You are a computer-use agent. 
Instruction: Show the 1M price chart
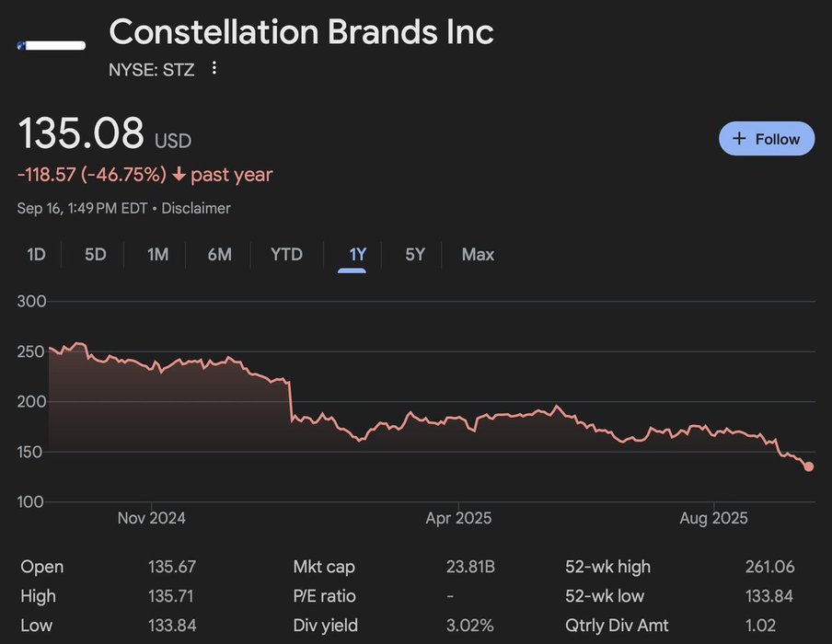pos(157,255)
